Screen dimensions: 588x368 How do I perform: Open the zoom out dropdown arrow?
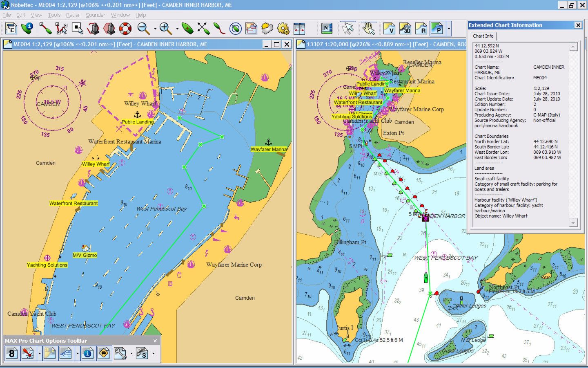click(x=155, y=29)
